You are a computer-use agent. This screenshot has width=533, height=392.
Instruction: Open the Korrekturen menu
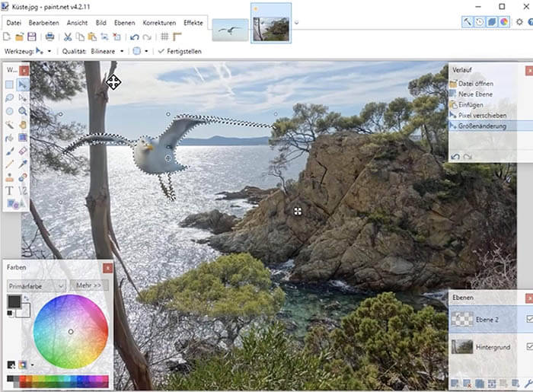click(x=159, y=23)
